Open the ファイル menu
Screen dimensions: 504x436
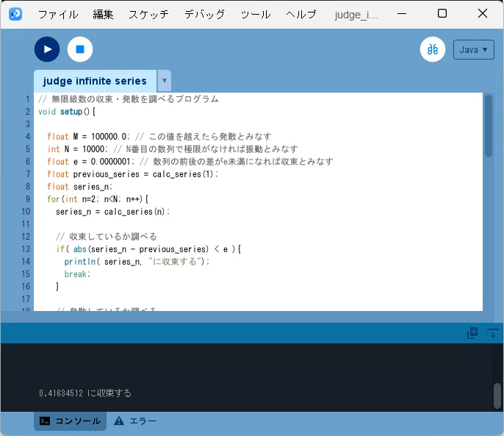tap(58, 14)
